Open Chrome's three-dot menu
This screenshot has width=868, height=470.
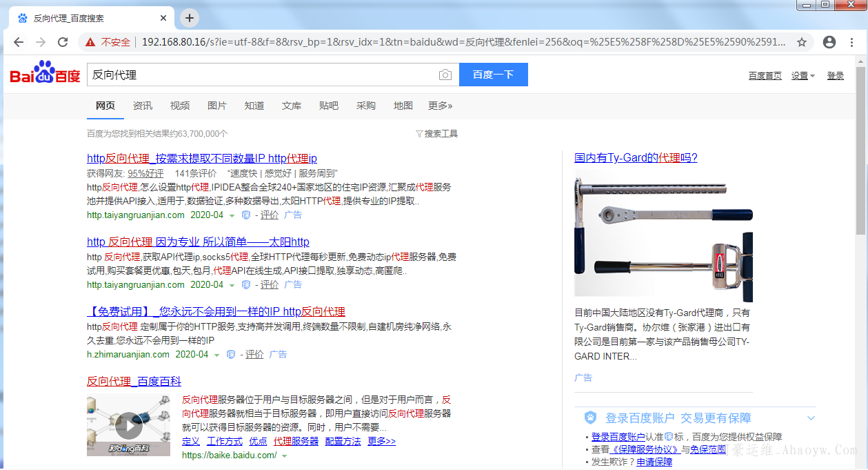pyautogui.click(x=853, y=42)
